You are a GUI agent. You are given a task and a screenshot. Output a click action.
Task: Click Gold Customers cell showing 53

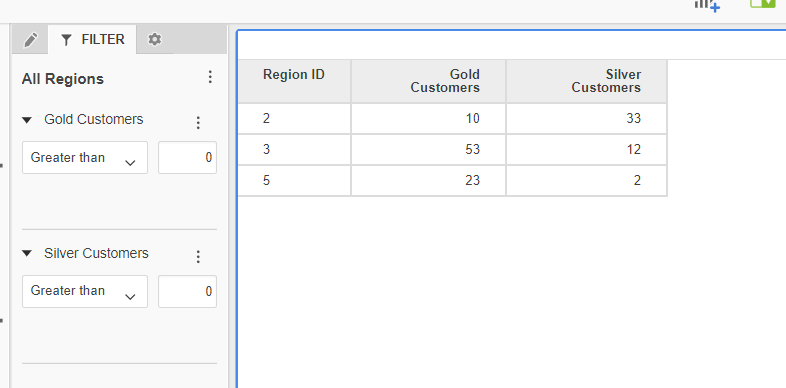[x=429, y=149]
